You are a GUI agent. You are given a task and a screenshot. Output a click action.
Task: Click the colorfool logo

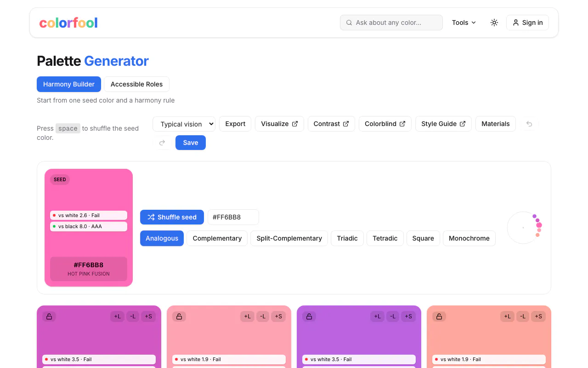click(x=68, y=23)
